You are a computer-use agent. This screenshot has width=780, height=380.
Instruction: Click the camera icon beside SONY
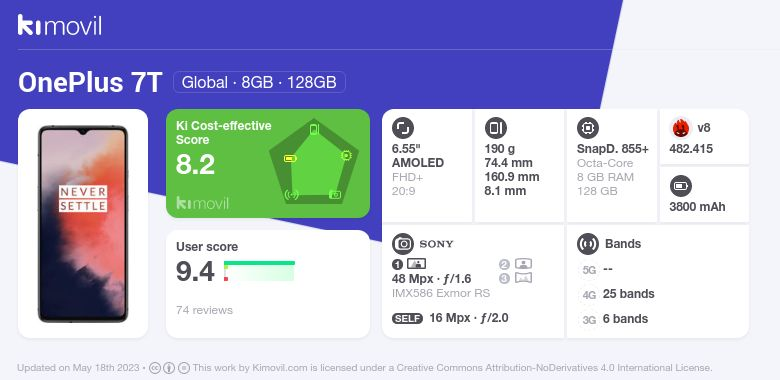[403, 244]
